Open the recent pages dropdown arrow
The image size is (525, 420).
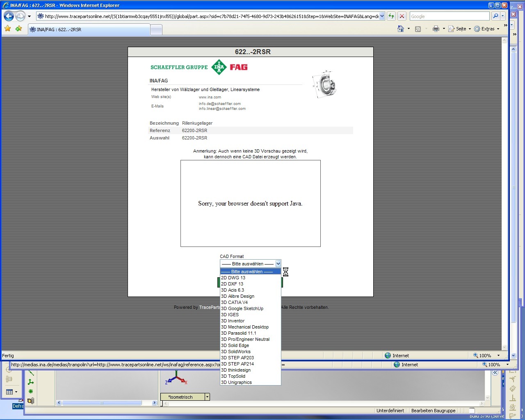coord(29,16)
